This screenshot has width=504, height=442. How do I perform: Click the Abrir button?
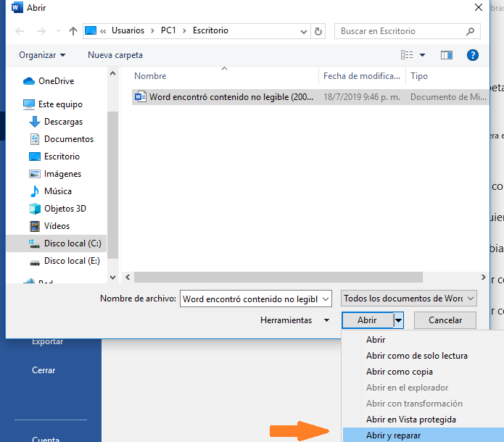367,320
